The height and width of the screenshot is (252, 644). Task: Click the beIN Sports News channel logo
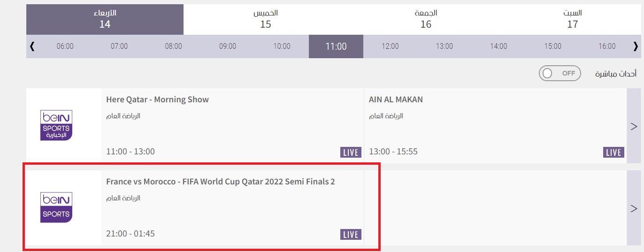[56, 125]
